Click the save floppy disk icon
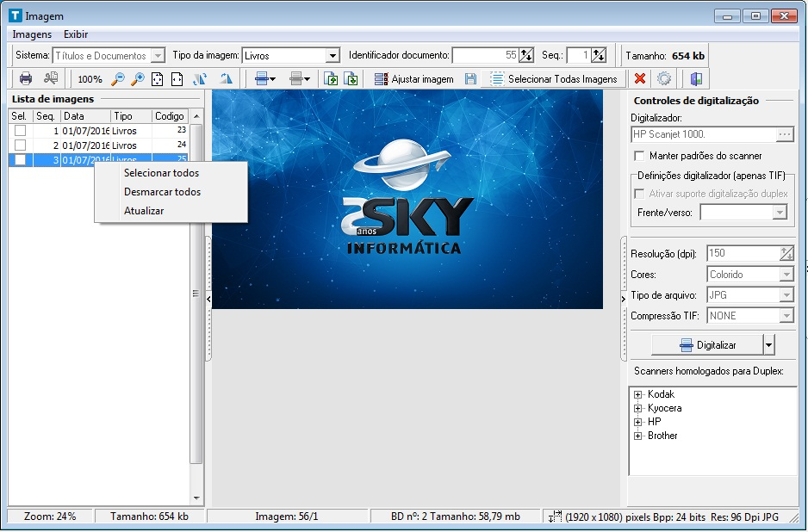Image resolution: width=808 pixels, height=532 pixels. 470,79
